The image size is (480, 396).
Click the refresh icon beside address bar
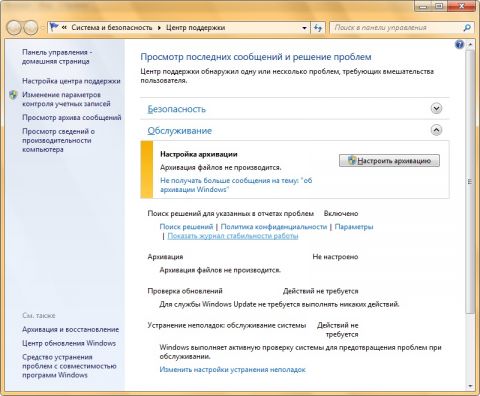click(x=318, y=28)
